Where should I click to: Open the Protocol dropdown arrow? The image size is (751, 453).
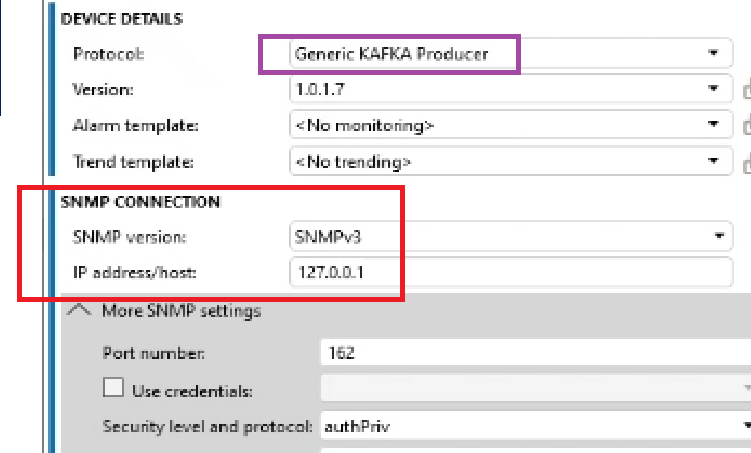714,54
